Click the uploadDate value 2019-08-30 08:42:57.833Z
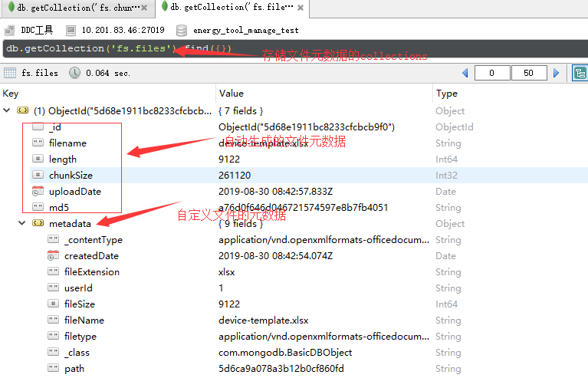 pos(276,191)
